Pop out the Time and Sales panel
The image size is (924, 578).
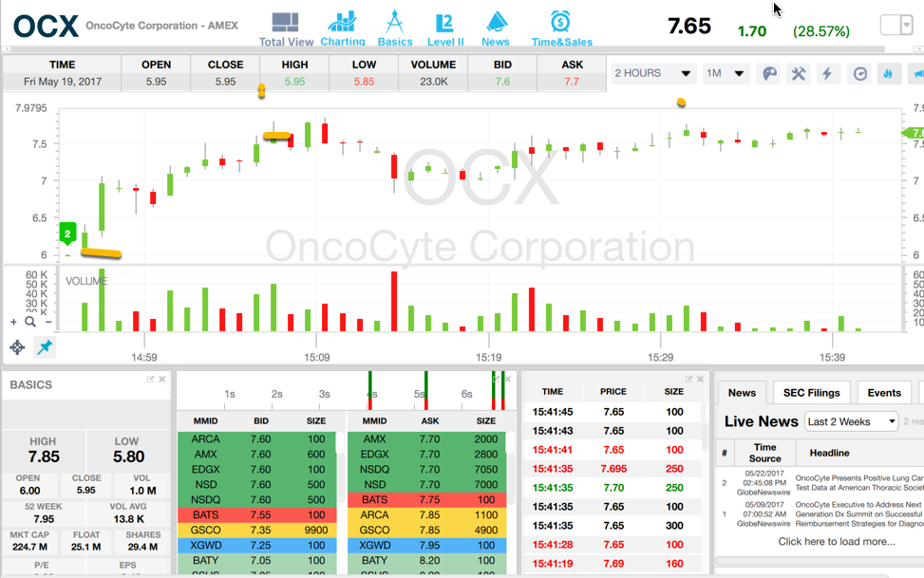pyautogui.click(x=688, y=380)
